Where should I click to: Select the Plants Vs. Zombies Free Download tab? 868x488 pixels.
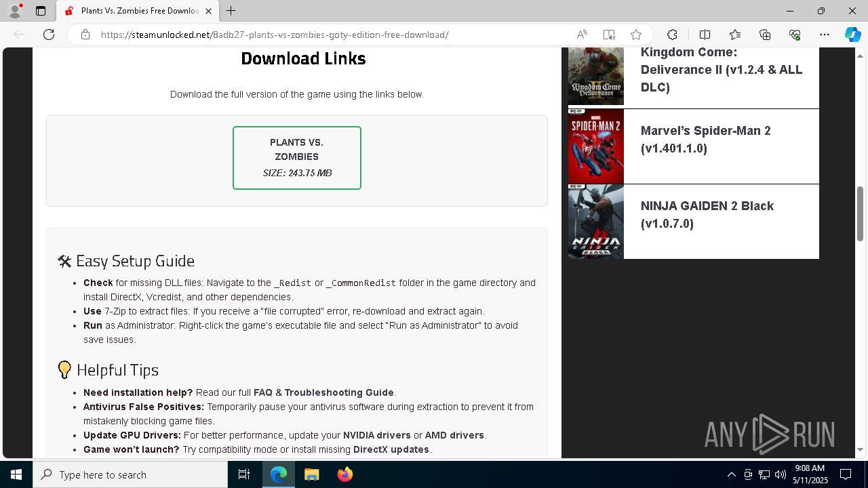(x=138, y=11)
